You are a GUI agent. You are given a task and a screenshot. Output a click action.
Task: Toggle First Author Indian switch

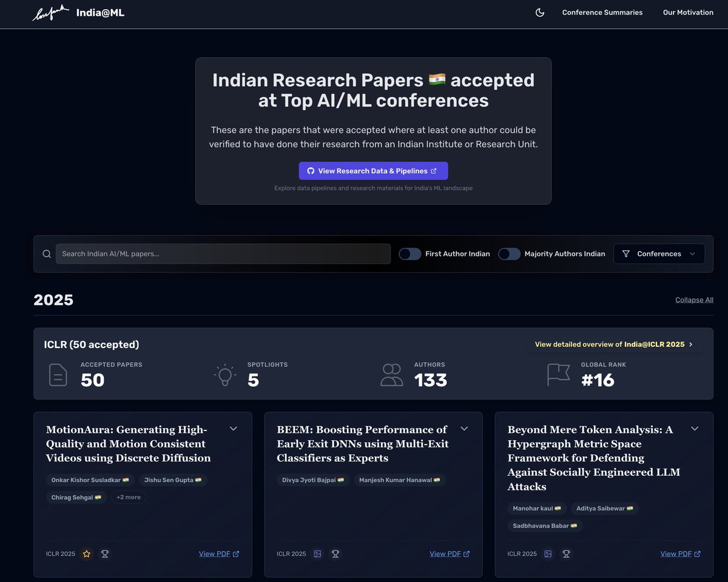[x=410, y=254]
